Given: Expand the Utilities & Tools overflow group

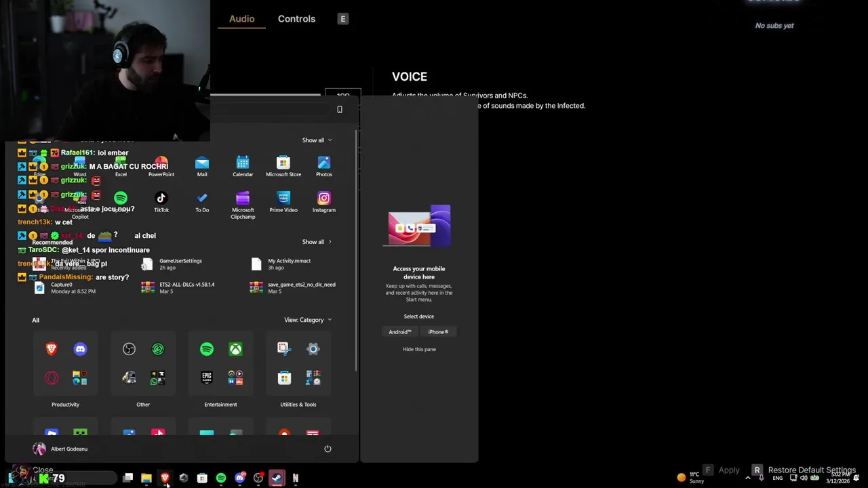Looking at the screenshot, I should [x=313, y=378].
